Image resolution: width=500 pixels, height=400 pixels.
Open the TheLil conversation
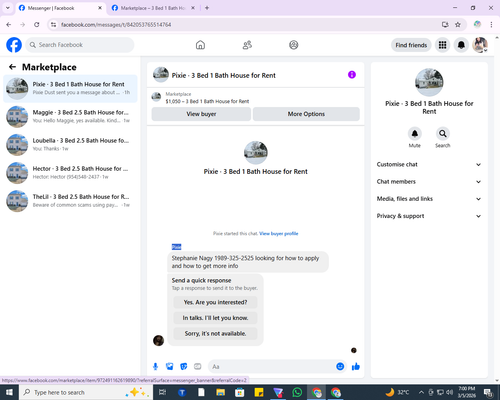[70, 201]
